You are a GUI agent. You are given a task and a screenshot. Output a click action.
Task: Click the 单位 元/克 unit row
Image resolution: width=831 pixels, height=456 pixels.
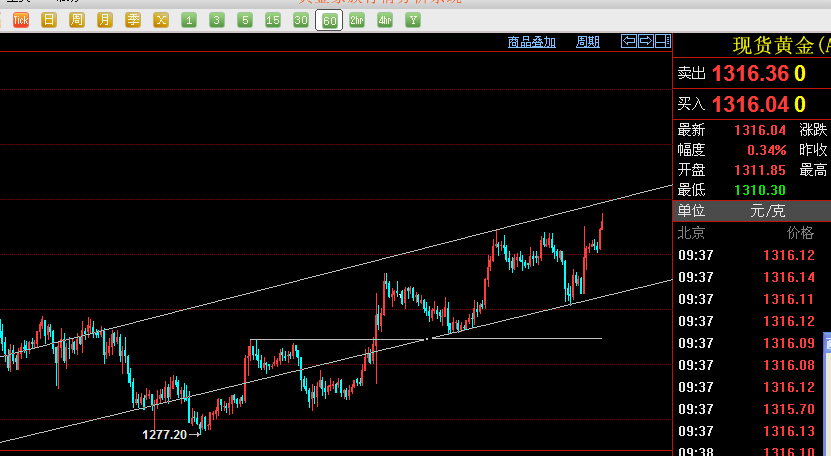752,211
